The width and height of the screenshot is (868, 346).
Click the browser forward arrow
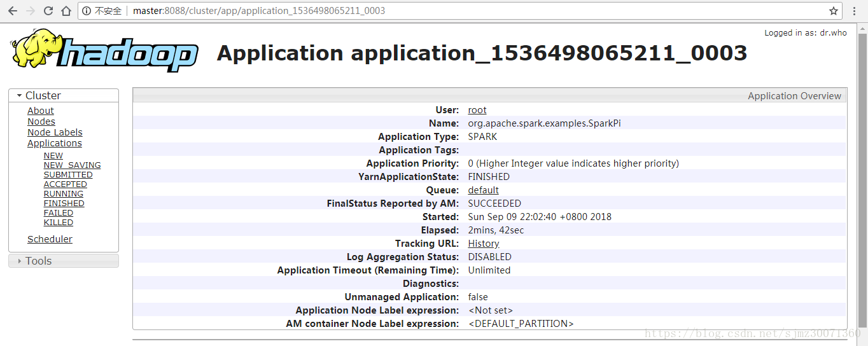tap(30, 11)
